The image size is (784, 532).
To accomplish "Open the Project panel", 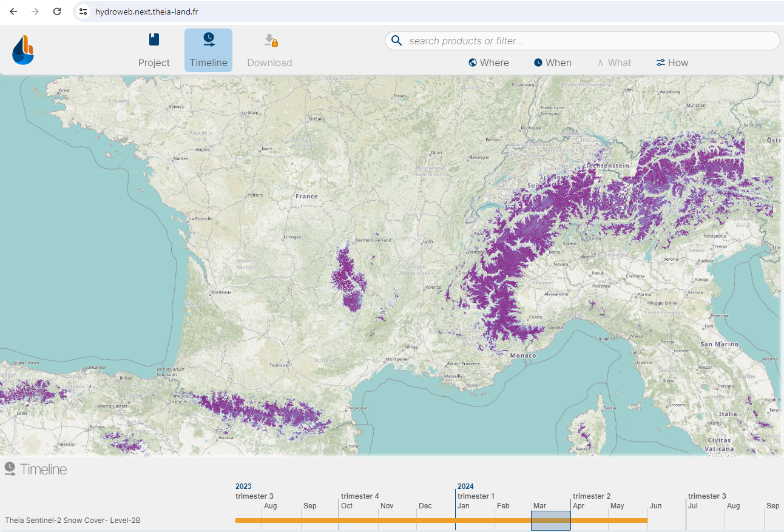I will click(x=154, y=50).
